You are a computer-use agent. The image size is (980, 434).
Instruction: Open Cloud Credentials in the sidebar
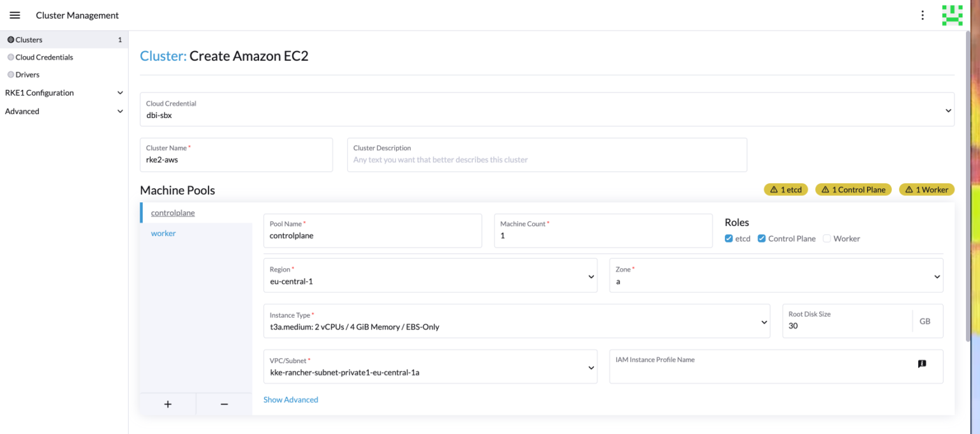[44, 57]
